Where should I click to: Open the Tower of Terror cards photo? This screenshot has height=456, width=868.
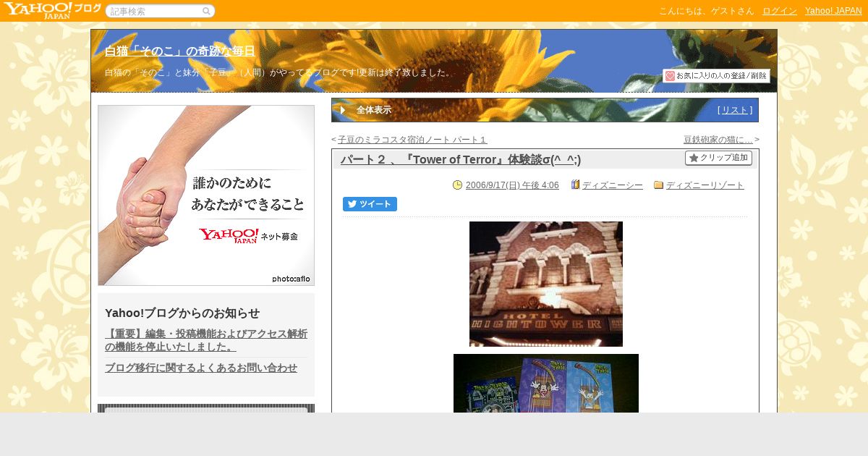(546, 383)
